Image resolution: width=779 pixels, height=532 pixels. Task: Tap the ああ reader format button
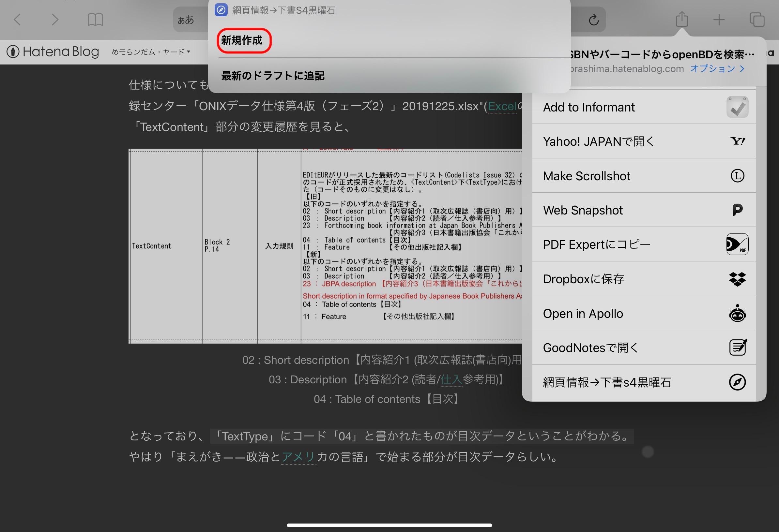pos(186,20)
